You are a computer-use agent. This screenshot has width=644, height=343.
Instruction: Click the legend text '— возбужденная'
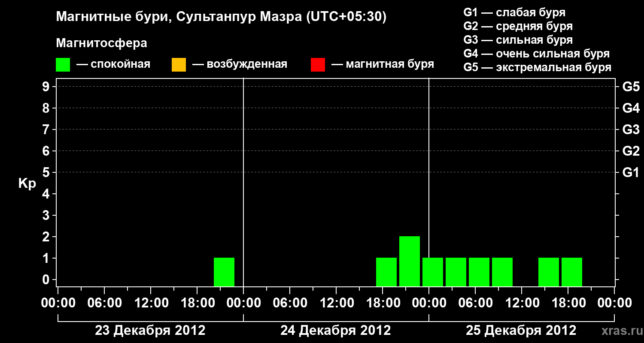(240, 64)
